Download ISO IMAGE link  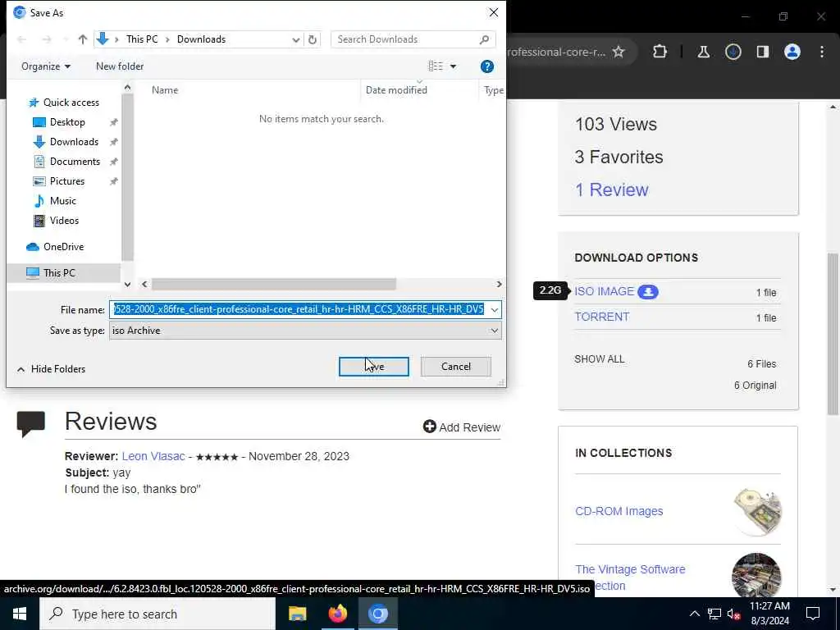(604, 291)
